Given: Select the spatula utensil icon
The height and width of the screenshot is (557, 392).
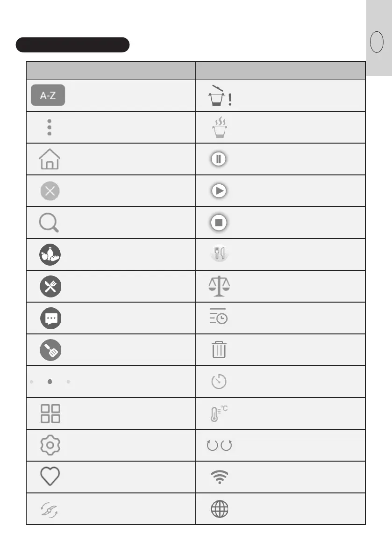Looking at the screenshot, I should click(50, 350).
